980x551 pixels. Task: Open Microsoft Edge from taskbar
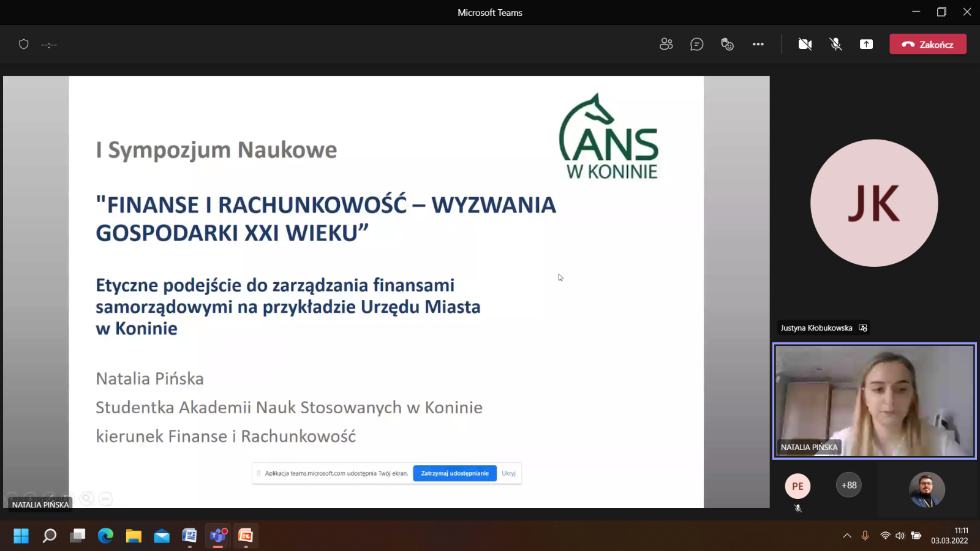(105, 536)
